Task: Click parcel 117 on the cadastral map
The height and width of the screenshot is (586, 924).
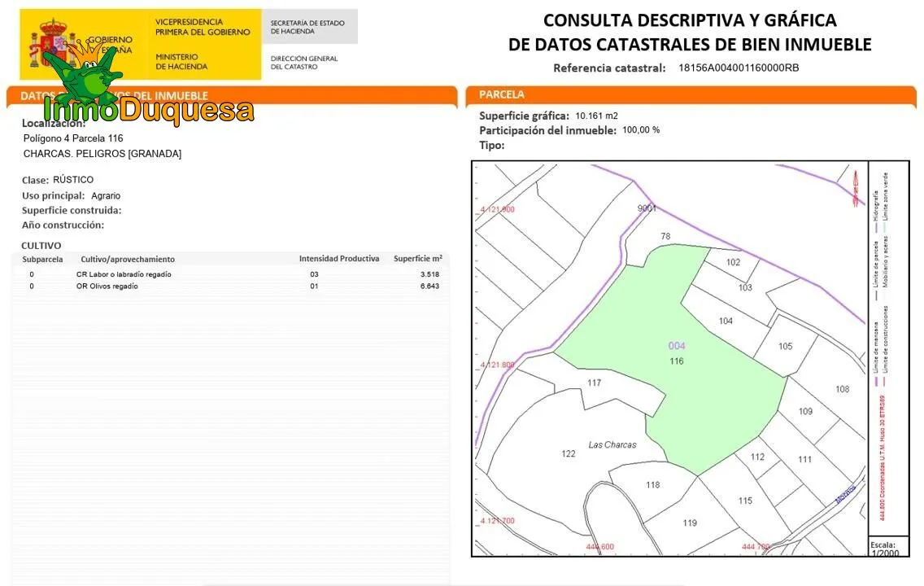Action: point(594,383)
